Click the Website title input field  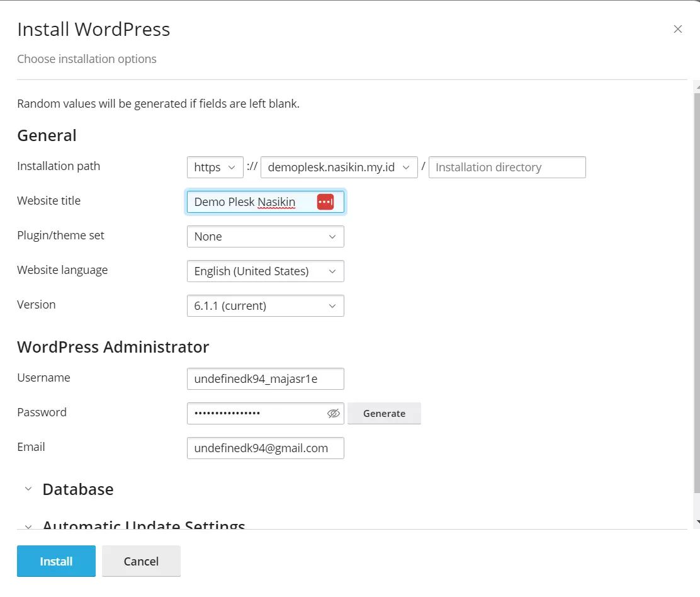point(265,202)
